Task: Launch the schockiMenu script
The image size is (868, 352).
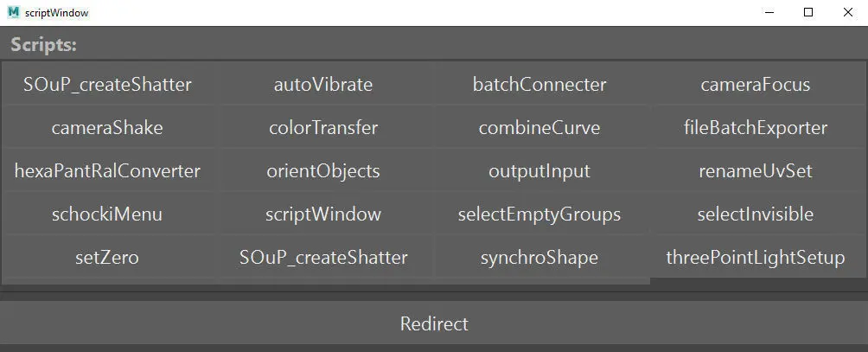Action: (x=107, y=214)
